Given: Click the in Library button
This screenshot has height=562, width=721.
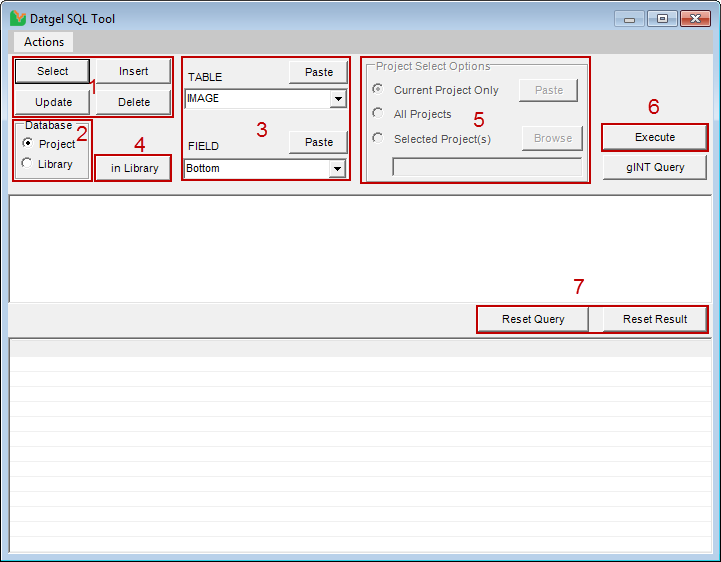Looking at the screenshot, I should tap(134, 168).
